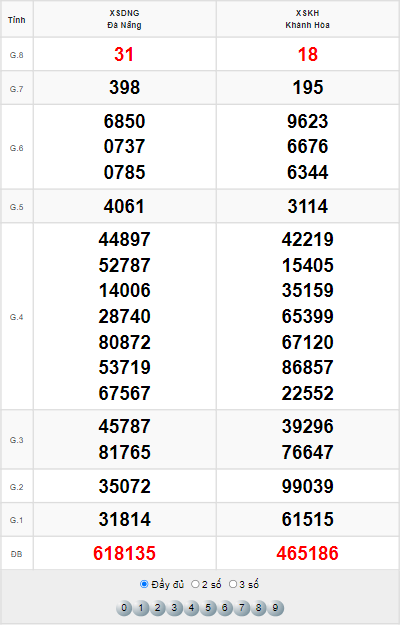Click the number 4 ball filter
Screen dimensions: 400x627
pyautogui.click(x=191, y=608)
